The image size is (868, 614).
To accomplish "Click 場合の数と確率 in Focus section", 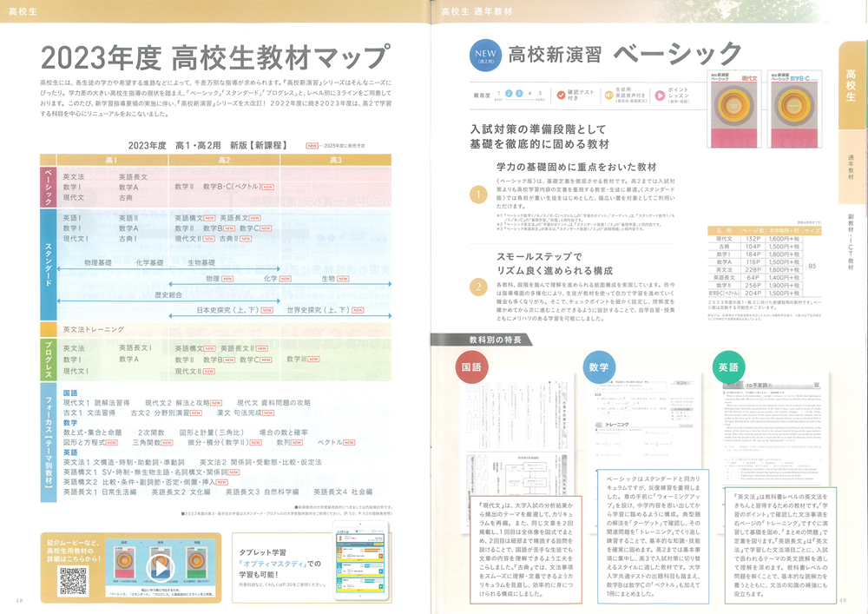I will point(284,432).
